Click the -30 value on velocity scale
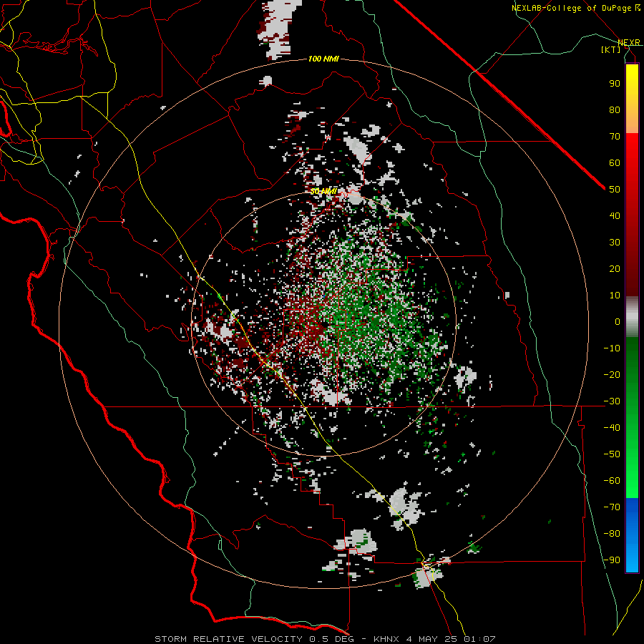Screen dimensions: 644x644 point(612,401)
